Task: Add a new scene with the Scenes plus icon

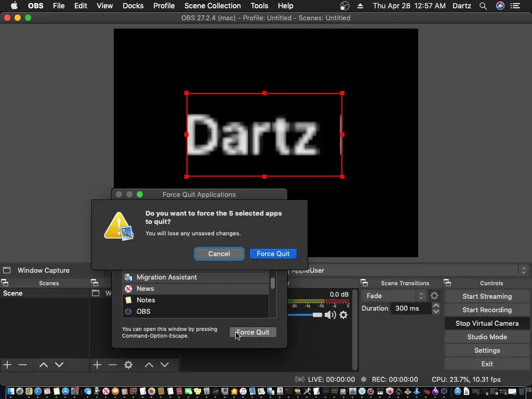Action: tap(7, 365)
